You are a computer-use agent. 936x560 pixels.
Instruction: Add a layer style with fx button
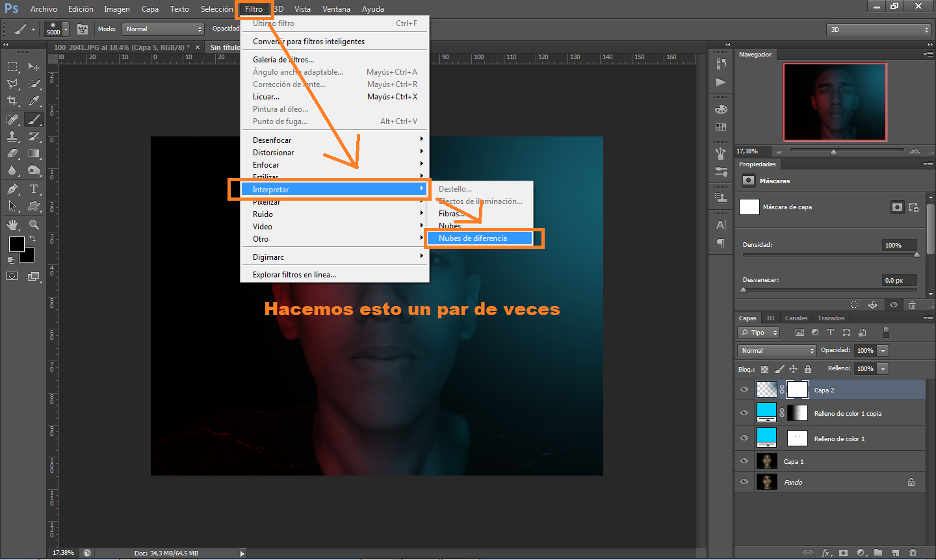point(826,553)
